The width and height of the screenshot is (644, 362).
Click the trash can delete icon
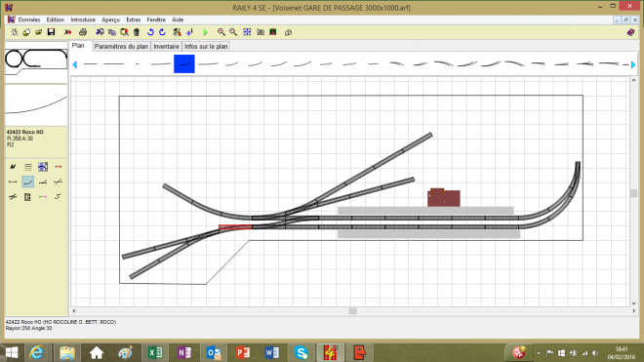tap(137, 32)
